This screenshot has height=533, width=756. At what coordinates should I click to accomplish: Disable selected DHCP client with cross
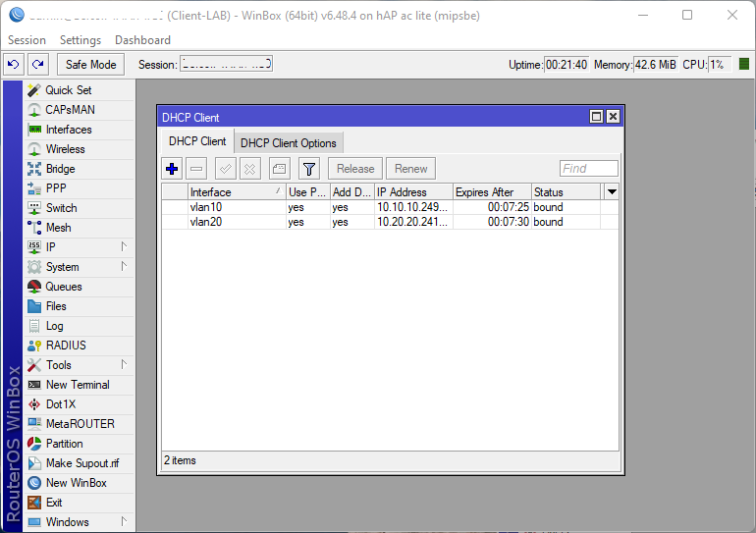point(249,169)
